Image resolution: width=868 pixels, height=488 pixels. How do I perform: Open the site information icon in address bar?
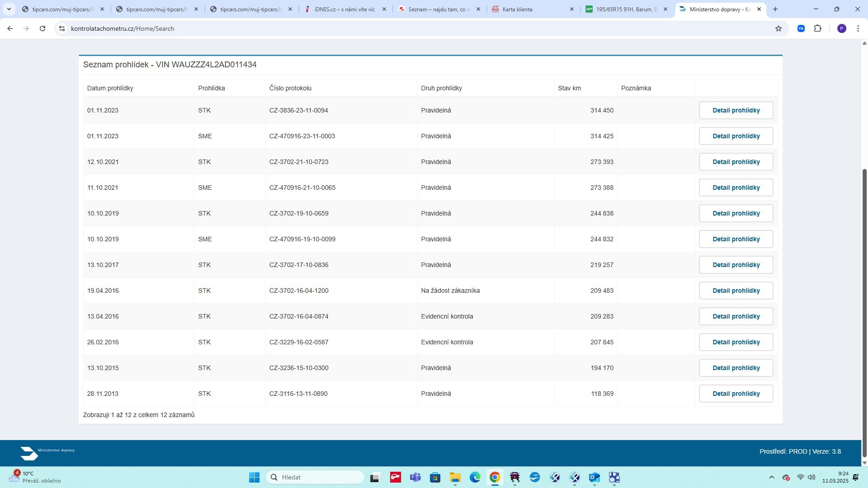click(x=62, y=28)
